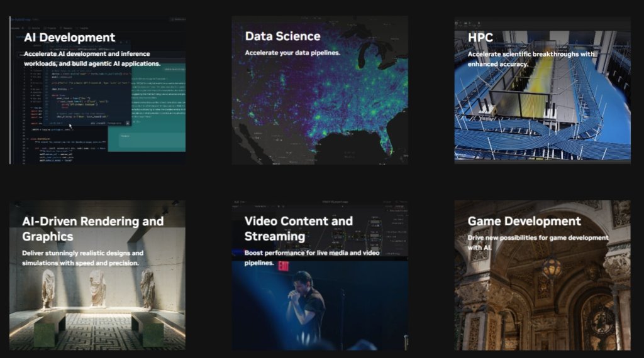Open the AI Development card
Viewport: 644px width, 358px height.
click(x=97, y=90)
